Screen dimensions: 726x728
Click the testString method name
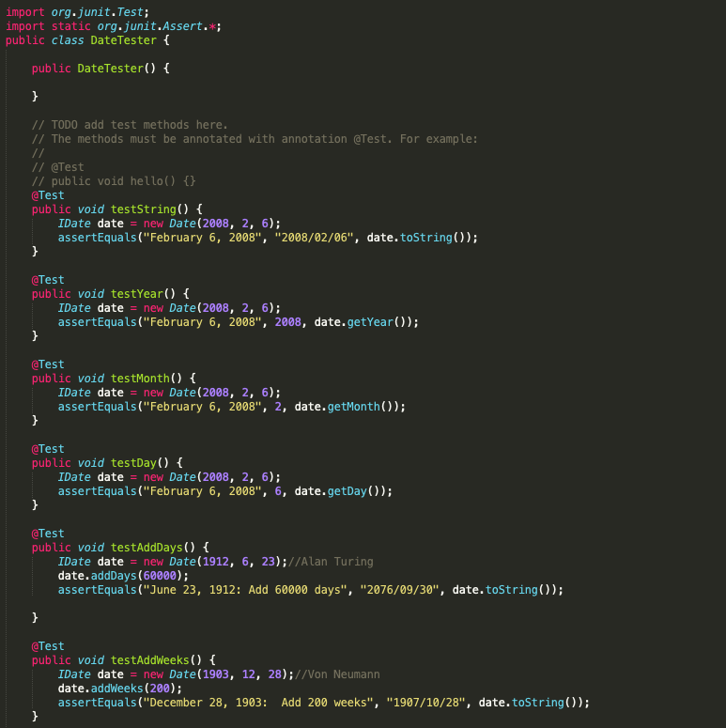(x=144, y=209)
